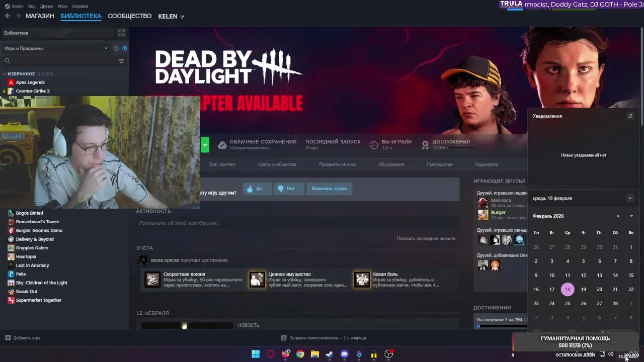Select Lost in Anomaly game
644x362 pixels.
coord(33,265)
